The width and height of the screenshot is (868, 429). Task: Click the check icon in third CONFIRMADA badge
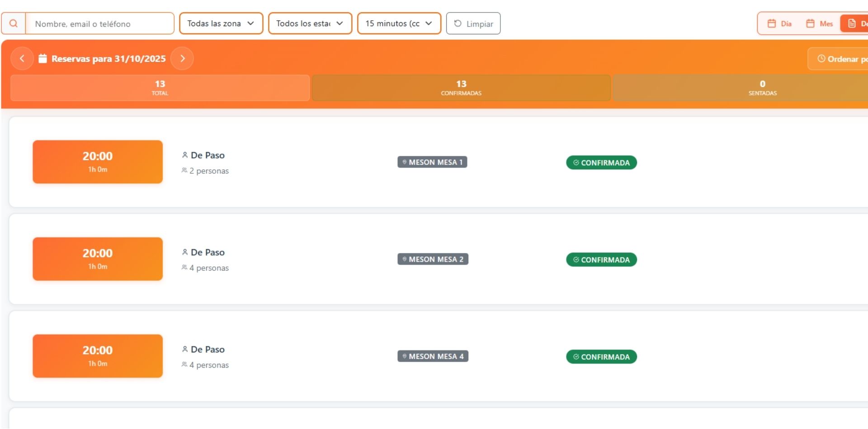576,357
